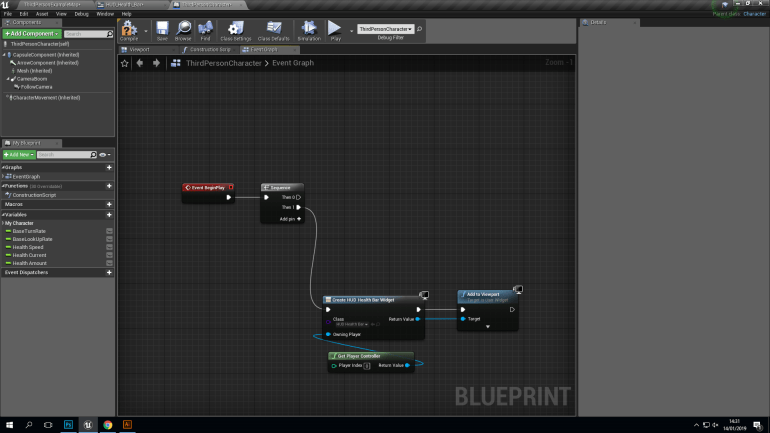
Task: Click ThirdPersonCharacter breadcrumb
Action: pyautogui.click(x=223, y=63)
